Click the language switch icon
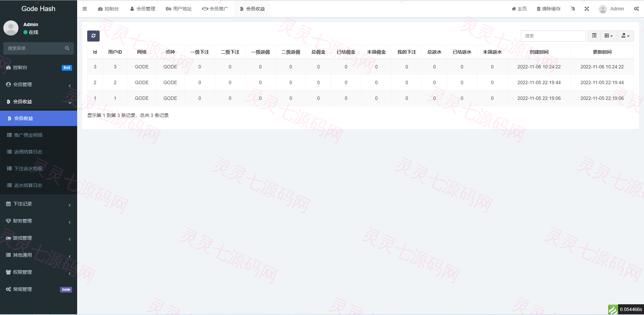Image resolution: width=644 pixels, height=315 pixels. (573, 9)
